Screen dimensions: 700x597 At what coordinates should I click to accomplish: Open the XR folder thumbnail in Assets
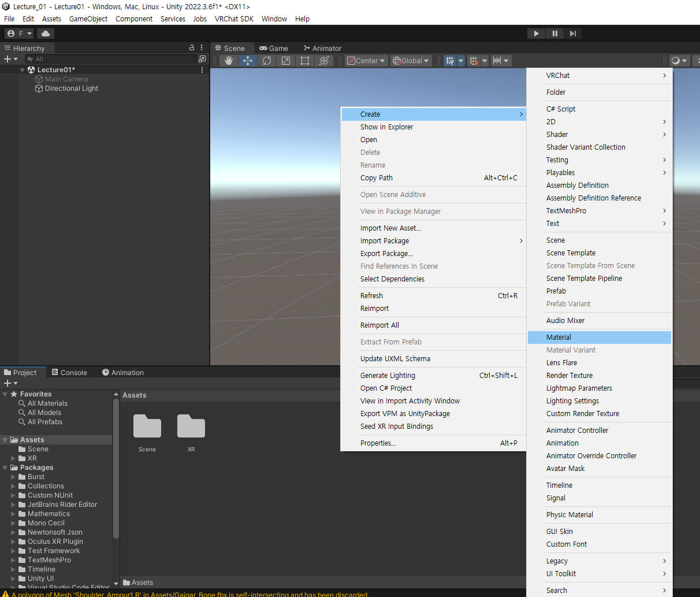(x=191, y=426)
